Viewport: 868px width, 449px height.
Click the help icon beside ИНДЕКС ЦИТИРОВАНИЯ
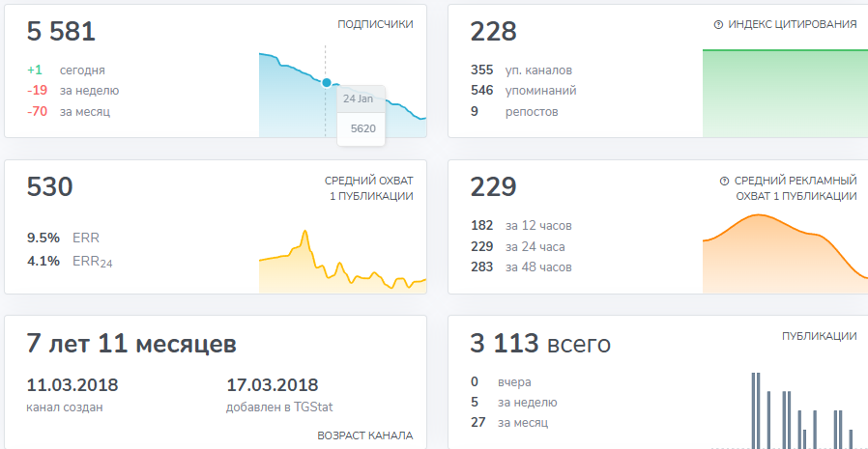(x=718, y=25)
